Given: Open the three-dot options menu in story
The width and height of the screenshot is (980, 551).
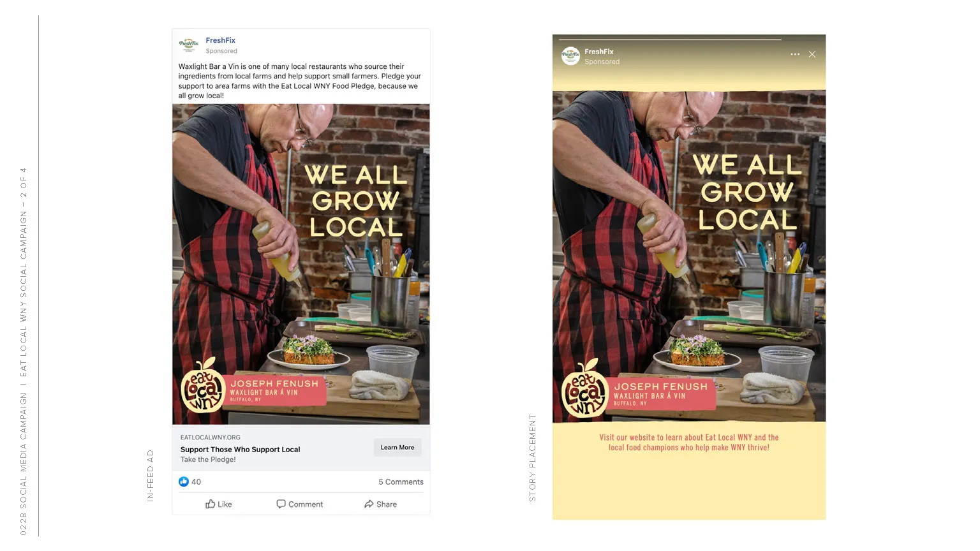Looking at the screenshot, I should click(x=795, y=54).
